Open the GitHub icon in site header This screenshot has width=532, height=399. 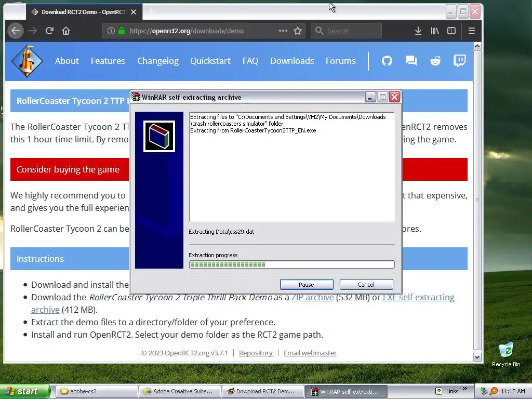[x=387, y=61]
